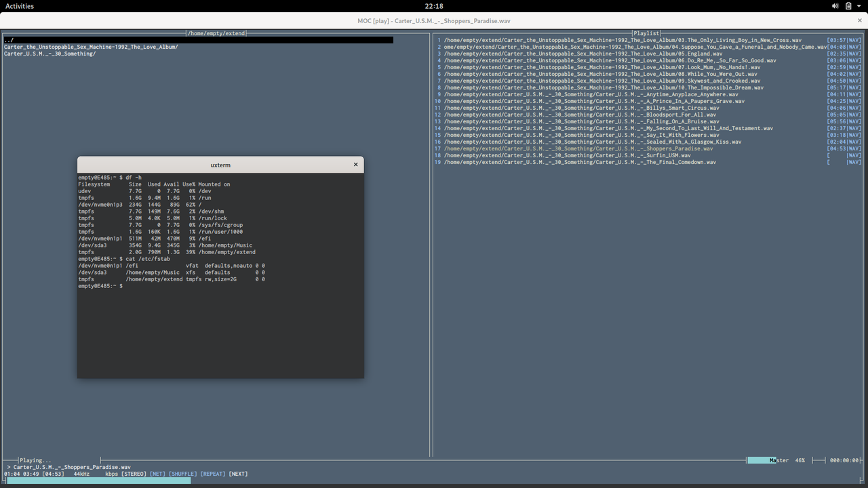Viewport: 868px width, 488px height.
Task: Click the /dev/sda3 df row in uxterm
Action: (165, 245)
